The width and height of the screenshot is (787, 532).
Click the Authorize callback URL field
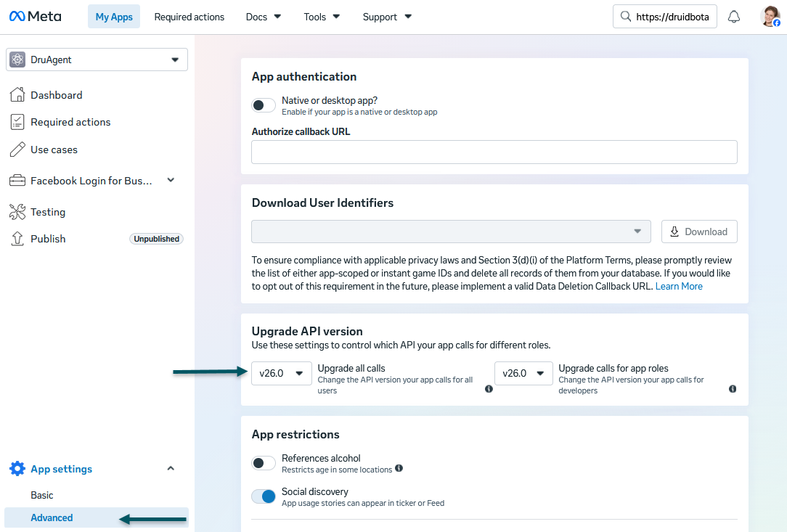[x=494, y=152]
